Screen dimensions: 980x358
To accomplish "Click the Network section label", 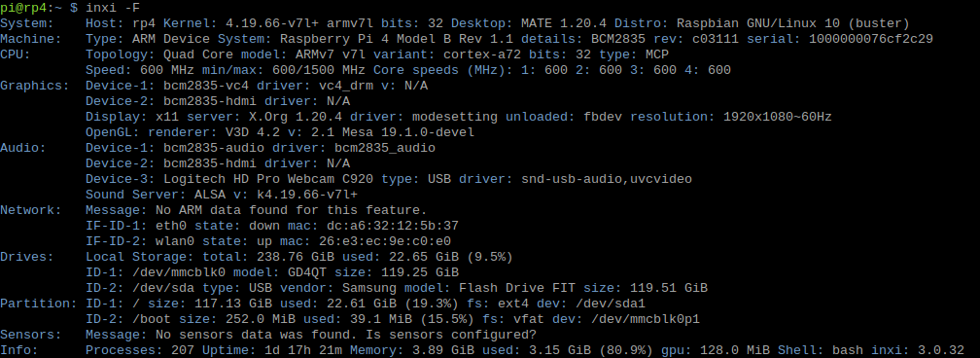I will click(31, 210).
